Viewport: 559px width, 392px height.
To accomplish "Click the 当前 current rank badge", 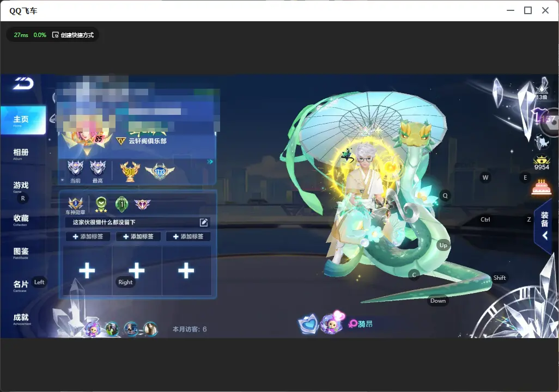I will tap(76, 171).
